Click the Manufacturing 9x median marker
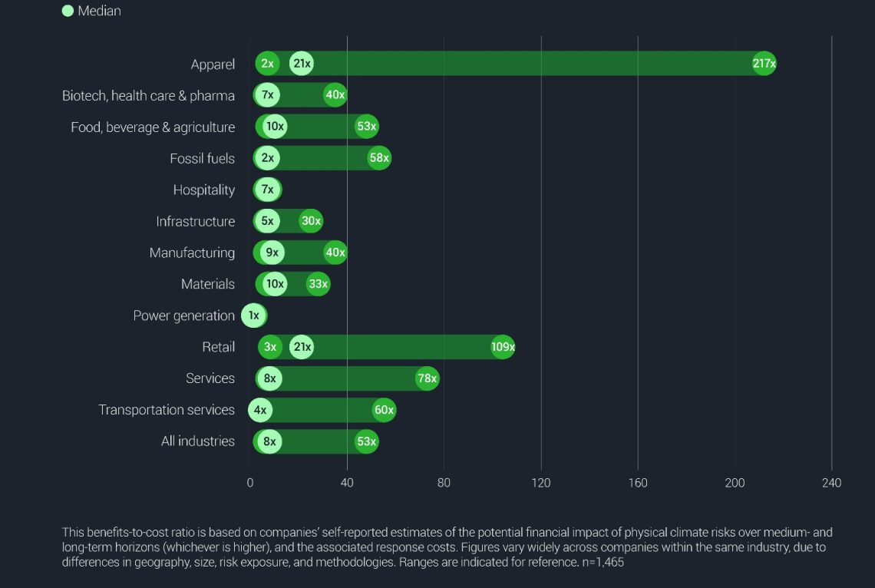This screenshot has height=588, width=875. tap(272, 253)
